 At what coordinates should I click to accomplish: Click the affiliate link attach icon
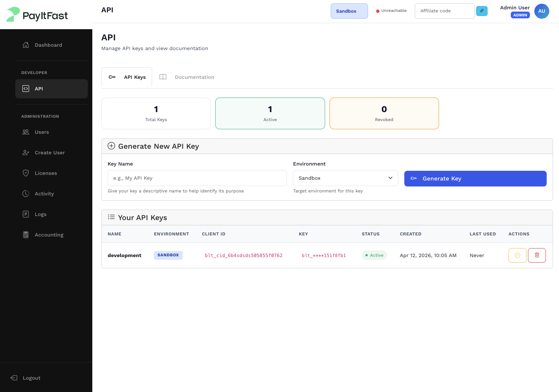[482, 11]
